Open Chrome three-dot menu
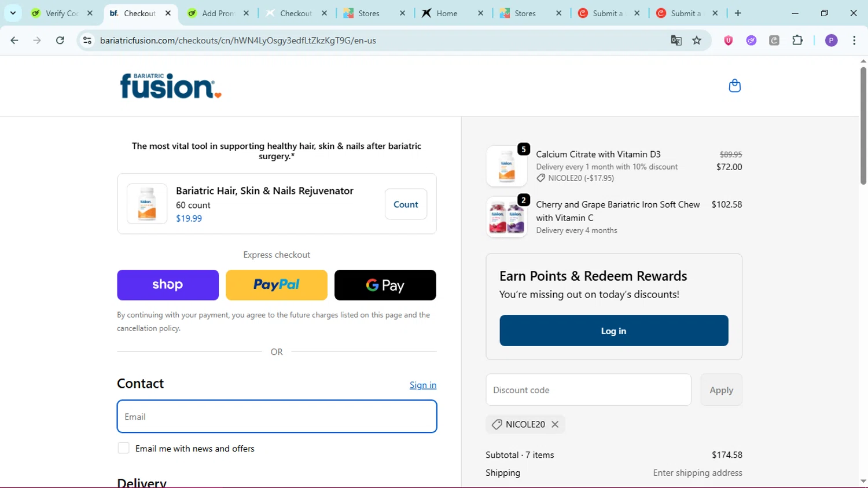This screenshot has width=868, height=488. (854, 41)
